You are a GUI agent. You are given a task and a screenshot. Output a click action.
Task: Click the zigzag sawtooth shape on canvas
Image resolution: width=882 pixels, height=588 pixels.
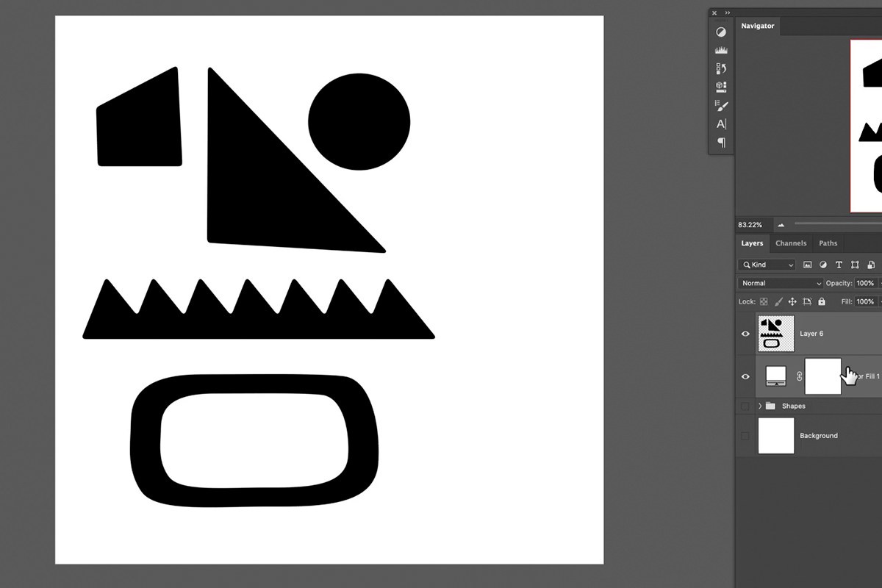click(x=259, y=318)
